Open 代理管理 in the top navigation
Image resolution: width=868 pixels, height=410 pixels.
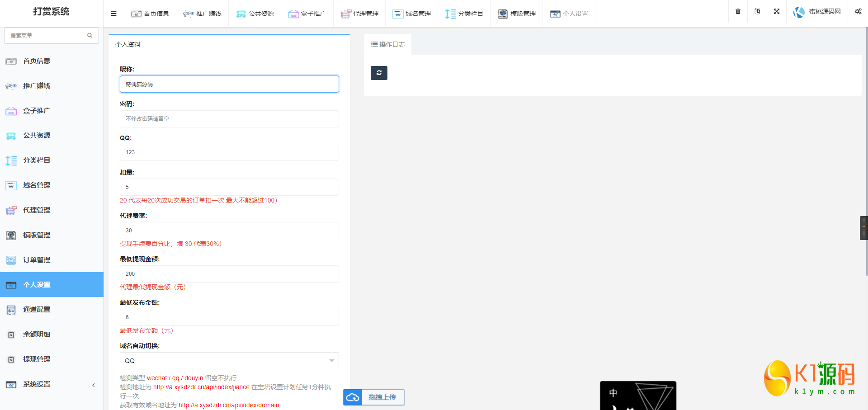[x=360, y=14]
